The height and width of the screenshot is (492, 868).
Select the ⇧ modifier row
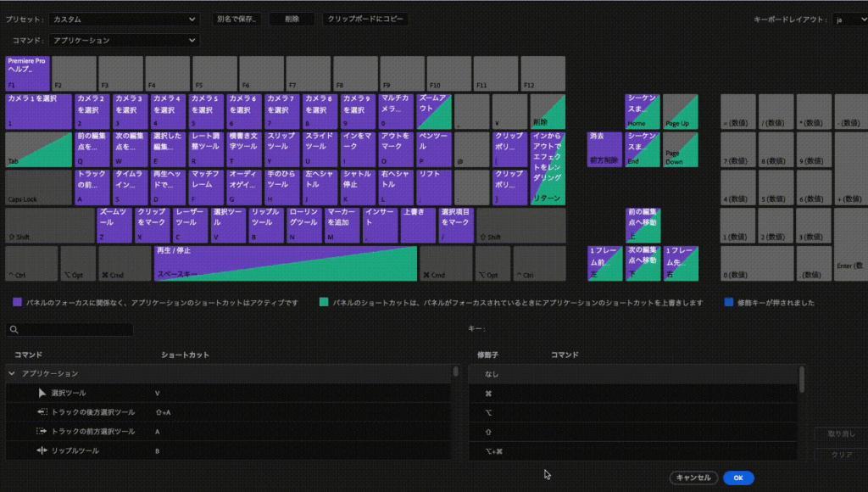point(633,432)
